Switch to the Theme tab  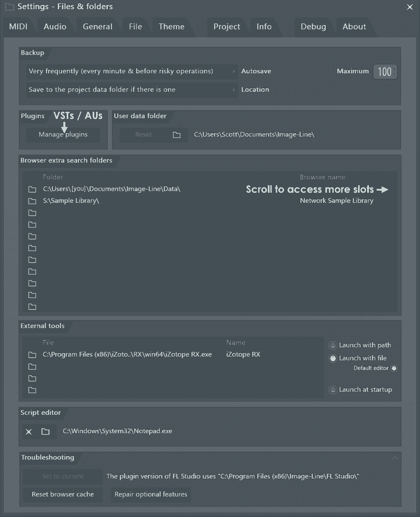171,26
